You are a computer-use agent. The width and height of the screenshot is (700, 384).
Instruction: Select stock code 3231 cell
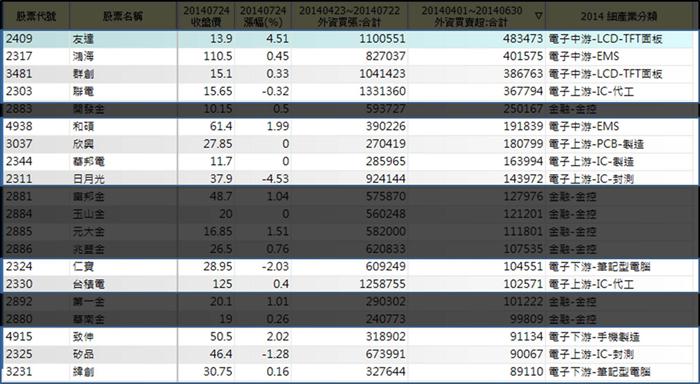(19, 371)
